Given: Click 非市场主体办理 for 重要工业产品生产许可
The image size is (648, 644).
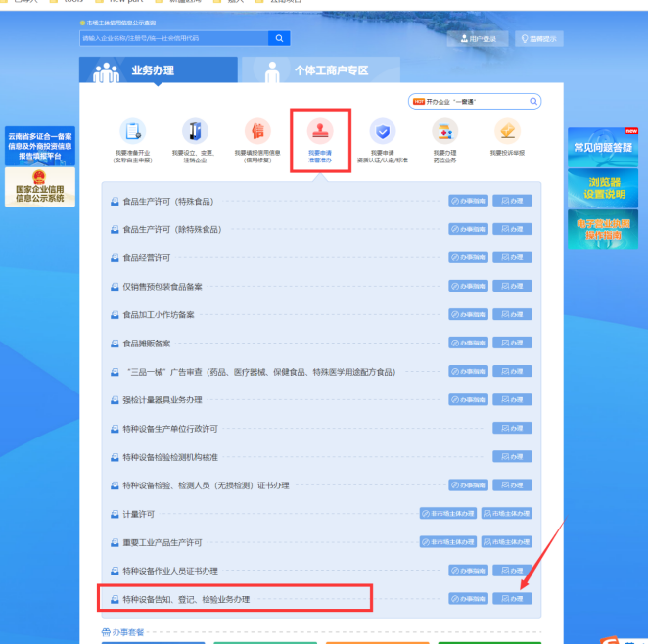Looking at the screenshot, I should pos(447,541).
